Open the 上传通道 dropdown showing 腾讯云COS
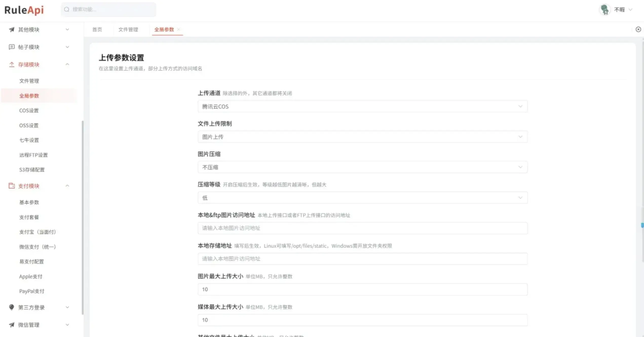The width and height of the screenshot is (644, 337). click(x=363, y=107)
